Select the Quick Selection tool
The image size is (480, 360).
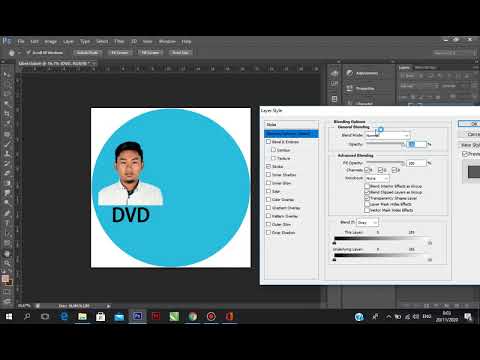point(7,104)
